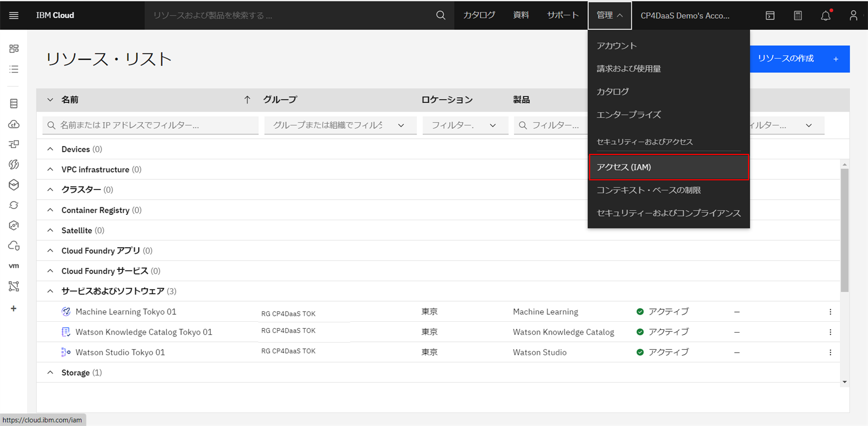Open the circular arrows icon in sidebar
This screenshot has height=426, width=868.
(x=14, y=205)
